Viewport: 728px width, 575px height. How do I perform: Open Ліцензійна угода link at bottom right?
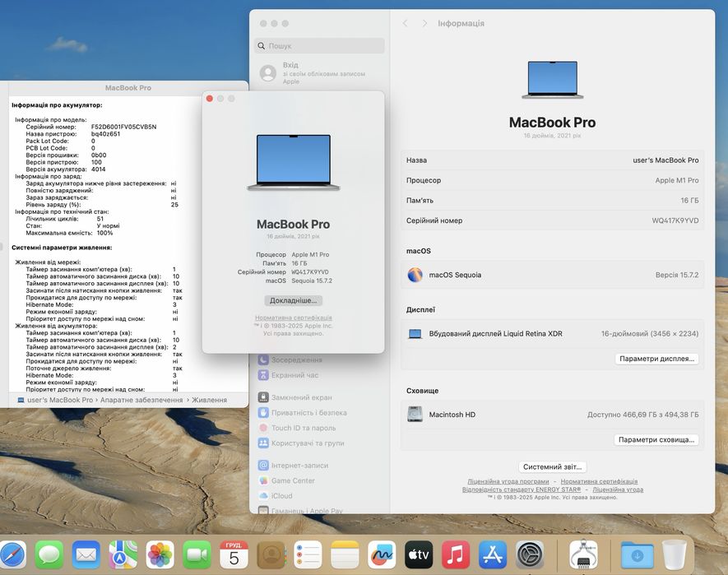coord(618,489)
